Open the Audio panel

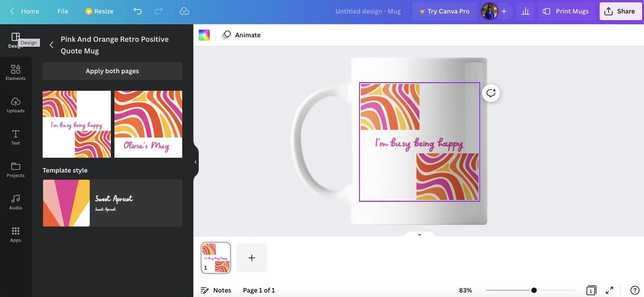pyautogui.click(x=16, y=202)
